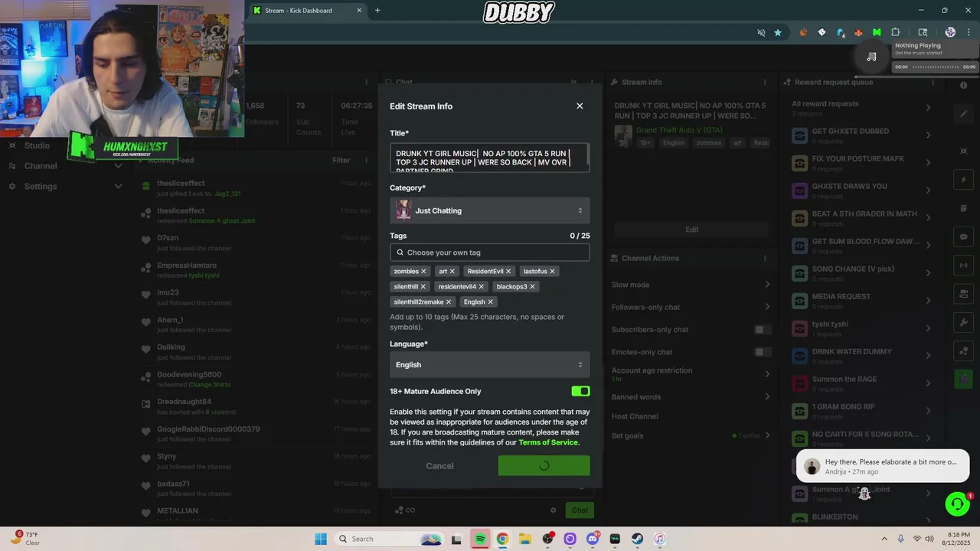This screenshot has height=551, width=980.
Task: Expand the Settings sidebar section
Action: (x=118, y=186)
